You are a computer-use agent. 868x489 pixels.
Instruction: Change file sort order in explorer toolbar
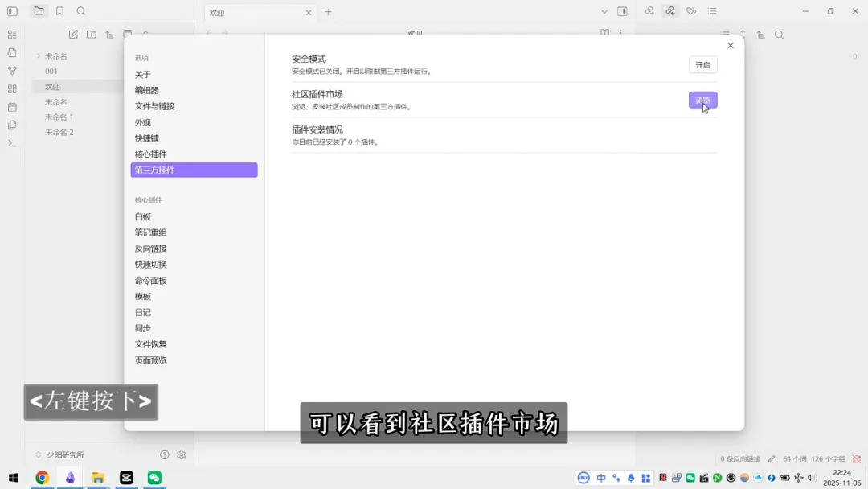click(110, 34)
